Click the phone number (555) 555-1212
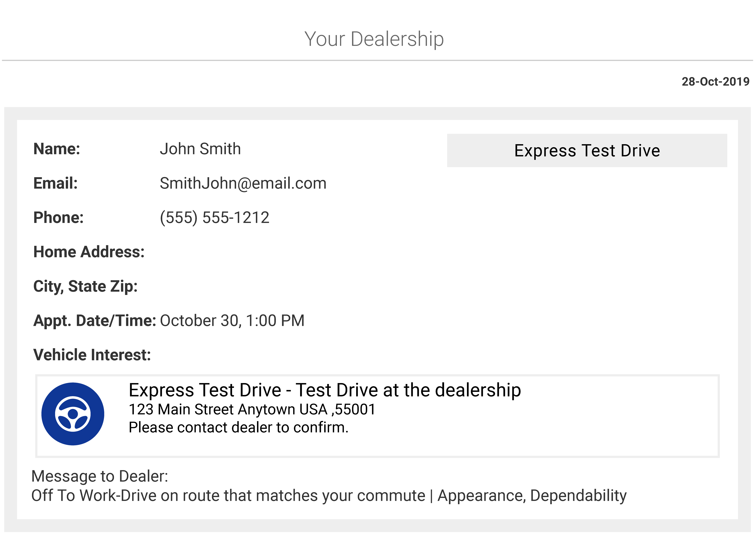The height and width of the screenshot is (537, 756). point(214,217)
